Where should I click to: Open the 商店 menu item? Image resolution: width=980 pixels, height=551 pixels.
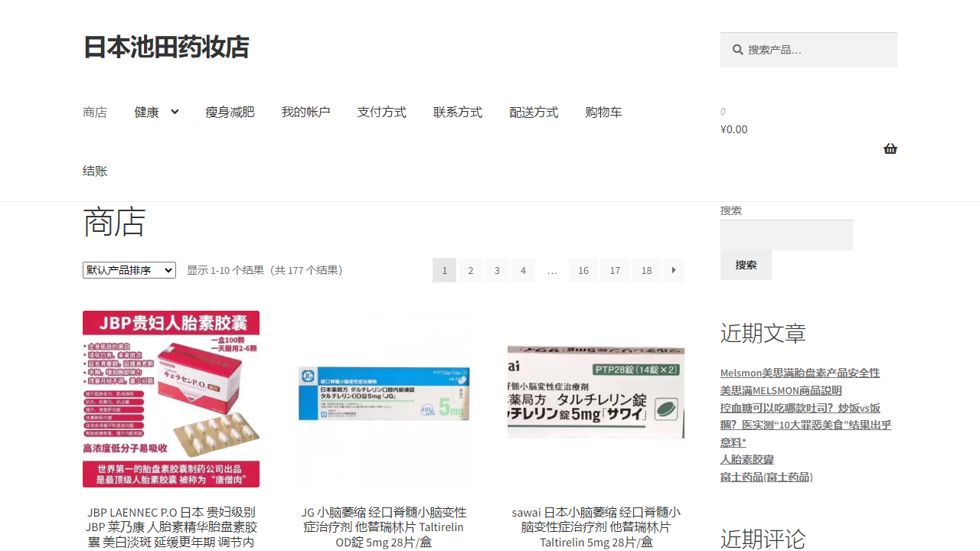coord(95,112)
